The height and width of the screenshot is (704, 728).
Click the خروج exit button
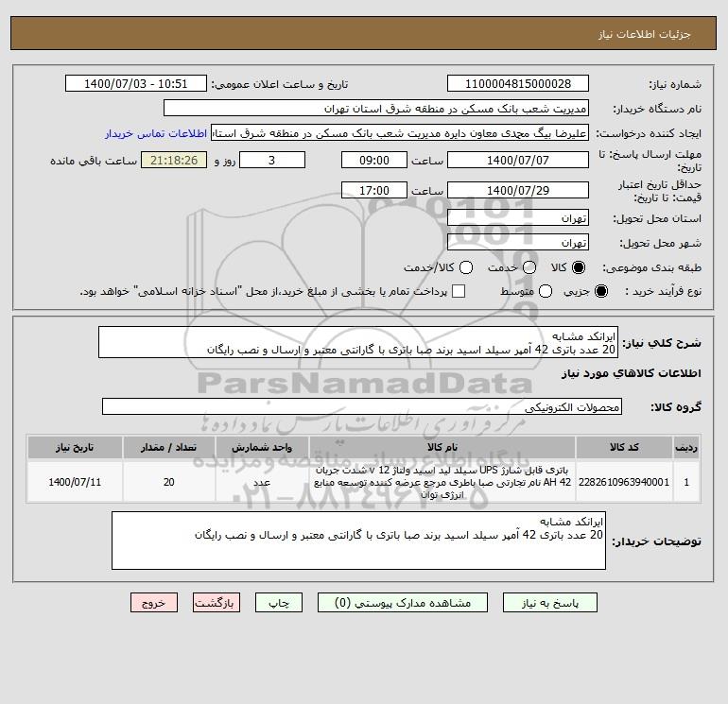pyautogui.click(x=154, y=602)
